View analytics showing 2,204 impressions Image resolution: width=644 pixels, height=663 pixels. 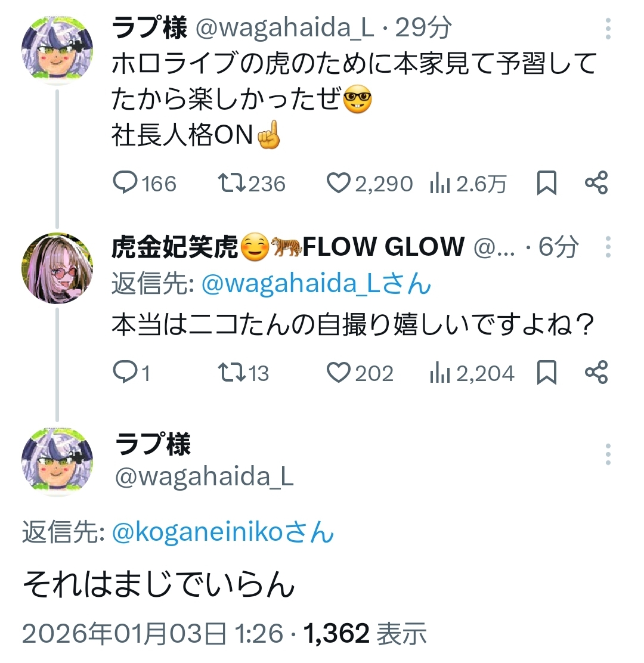point(440,373)
